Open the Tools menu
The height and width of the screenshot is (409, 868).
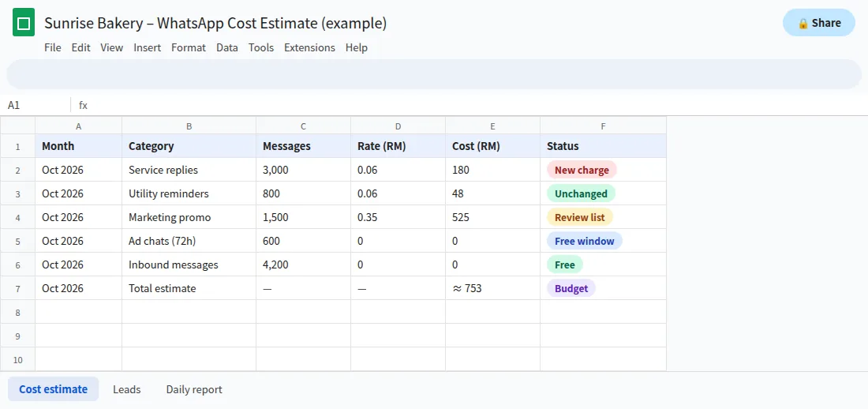pos(261,47)
